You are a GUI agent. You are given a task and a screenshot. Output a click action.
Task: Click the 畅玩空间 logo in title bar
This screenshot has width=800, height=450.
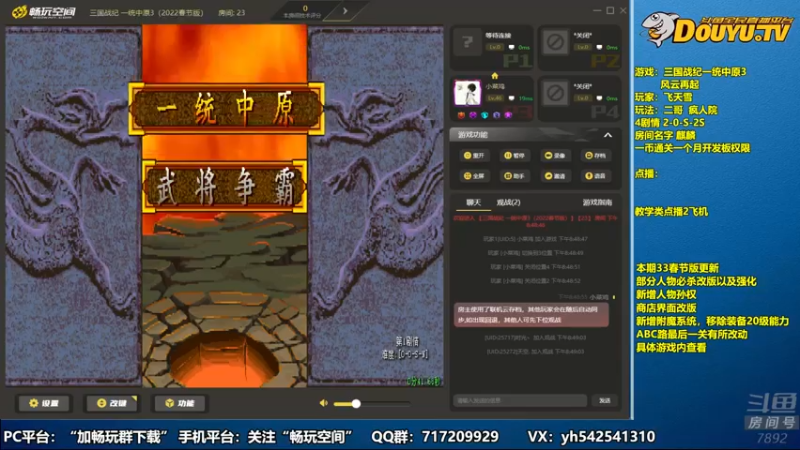click(44, 12)
